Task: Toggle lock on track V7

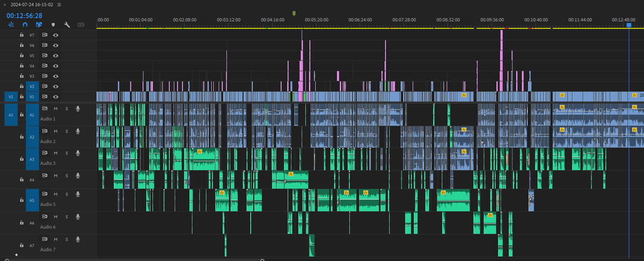Action: [21, 35]
